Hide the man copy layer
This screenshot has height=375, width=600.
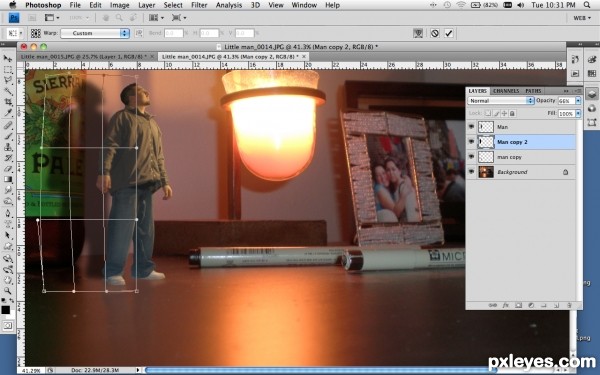point(471,157)
